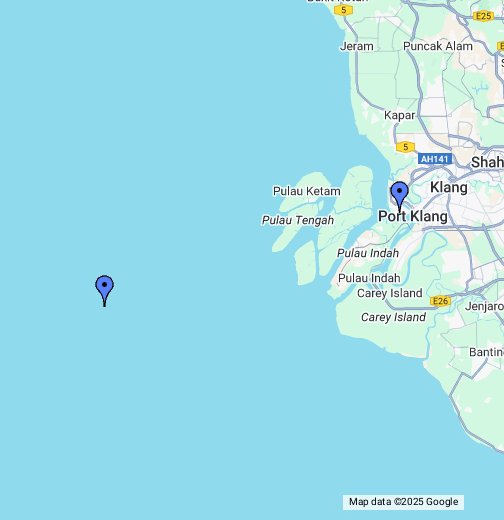This screenshot has width=504, height=520.
Task: Click the route 5 shield above Jeram
Action: click(343, 10)
